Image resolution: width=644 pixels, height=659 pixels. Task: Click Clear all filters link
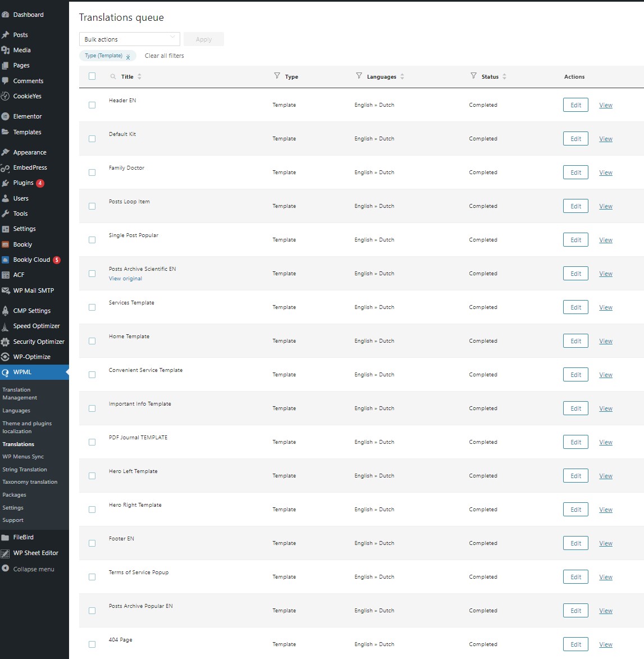(165, 56)
